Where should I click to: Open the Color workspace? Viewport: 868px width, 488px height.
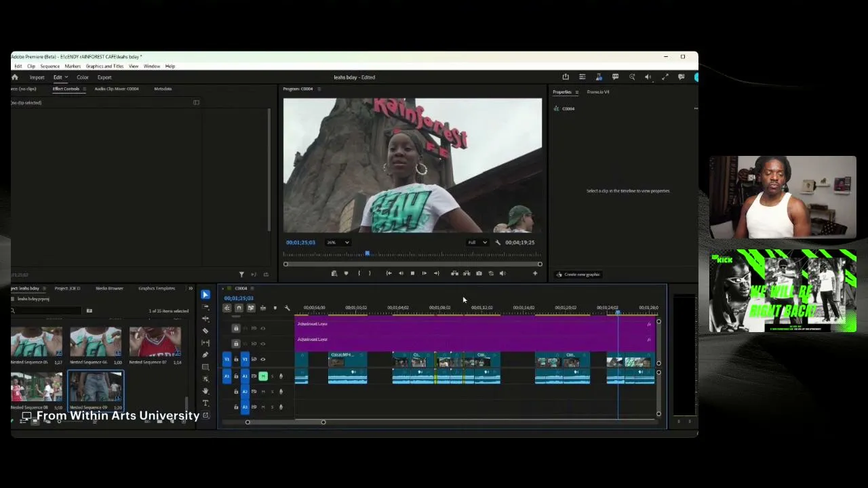[82, 77]
